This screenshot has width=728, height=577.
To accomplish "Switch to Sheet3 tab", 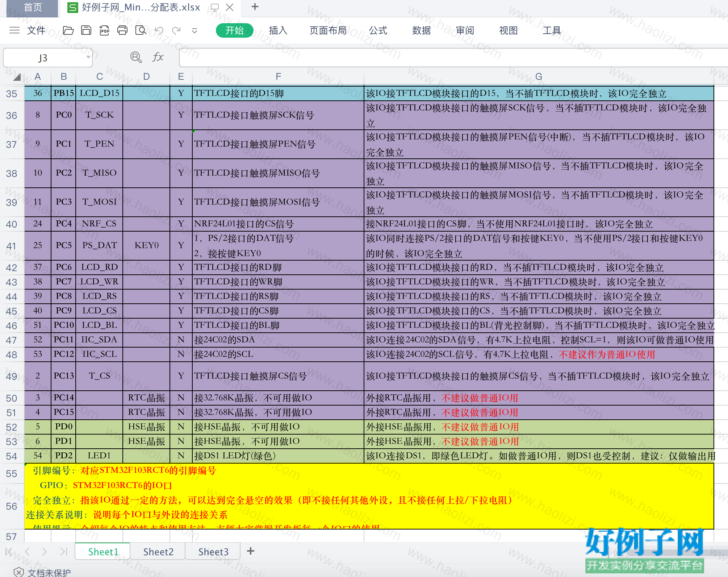I will tap(213, 552).
